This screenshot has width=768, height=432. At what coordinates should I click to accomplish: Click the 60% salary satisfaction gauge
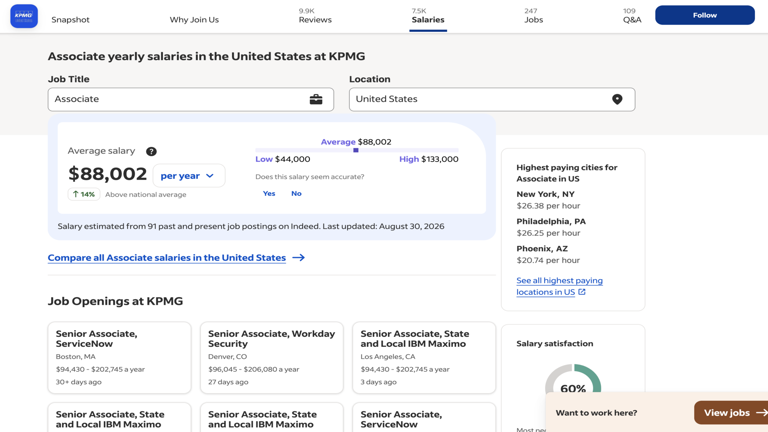point(573,380)
